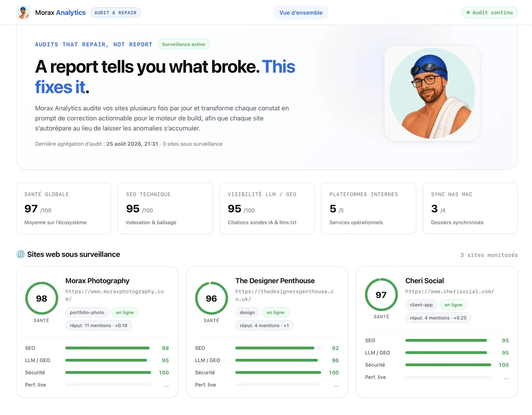Screen dimensions: 532x415
Task: Click the Perf. live label for Cheri Social
Action: (375, 377)
